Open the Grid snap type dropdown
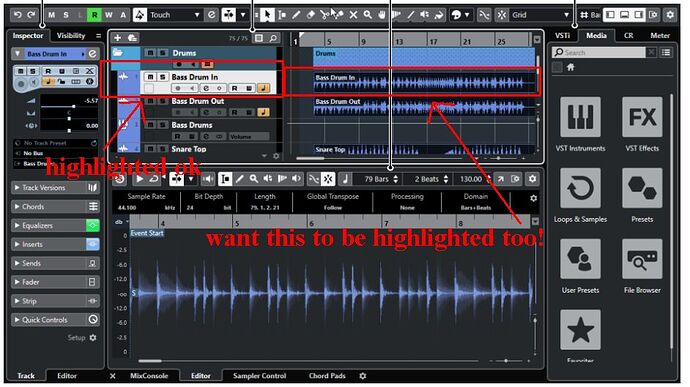 (541, 15)
